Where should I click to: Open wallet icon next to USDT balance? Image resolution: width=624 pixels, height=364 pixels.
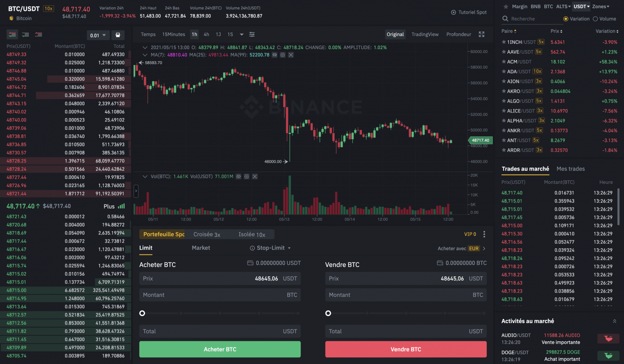click(x=250, y=263)
